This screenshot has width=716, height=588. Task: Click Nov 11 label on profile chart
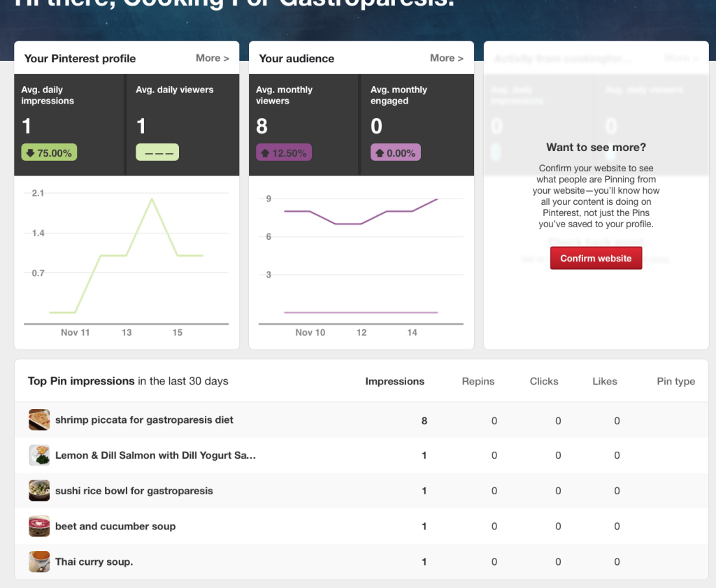pos(76,332)
